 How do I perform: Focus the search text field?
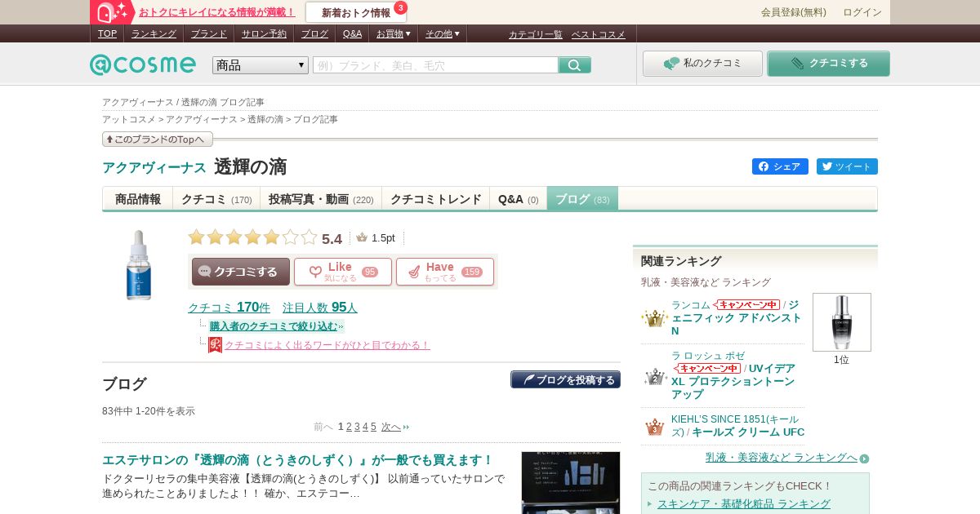point(435,65)
